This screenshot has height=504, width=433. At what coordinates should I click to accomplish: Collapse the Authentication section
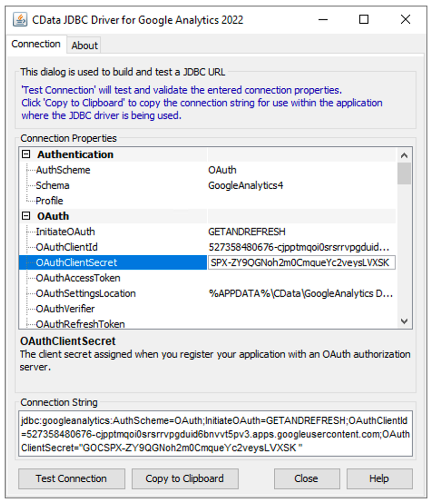point(26,155)
